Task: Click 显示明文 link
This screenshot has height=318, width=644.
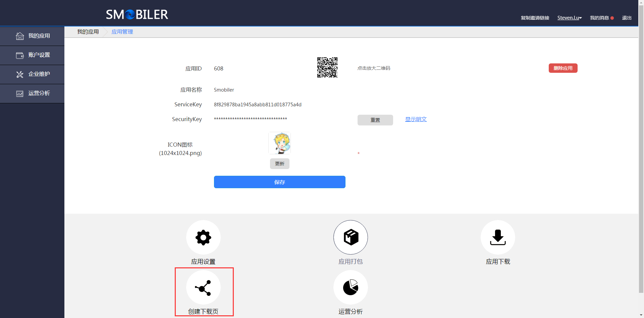Action: point(416,119)
